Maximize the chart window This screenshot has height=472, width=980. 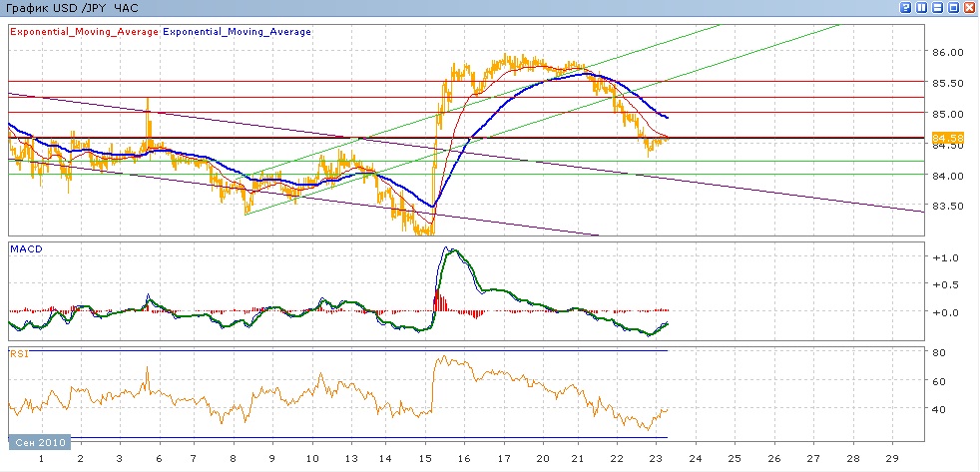[953, 8]
